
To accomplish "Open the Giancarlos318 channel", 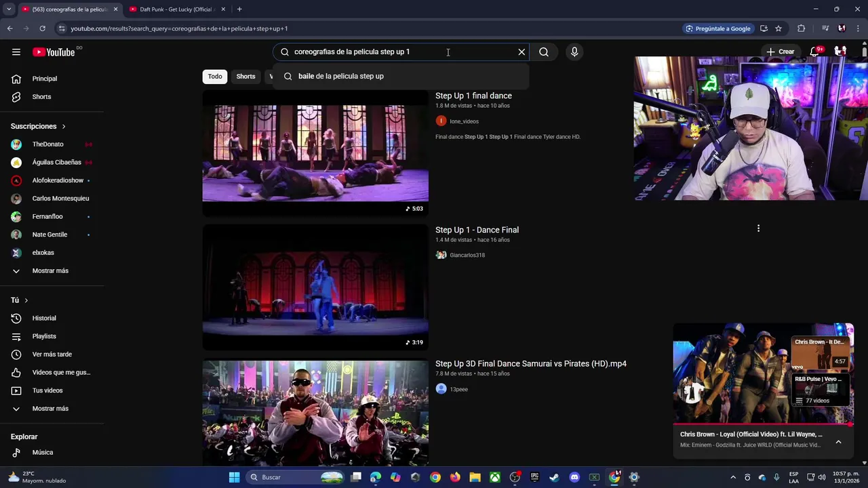I will tap(467, 256).
